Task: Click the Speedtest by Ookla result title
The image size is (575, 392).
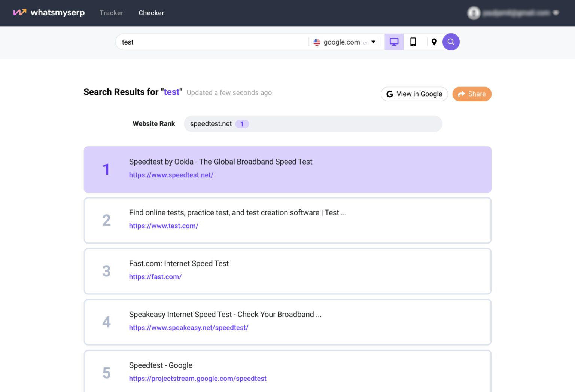Action: (220, 162)
